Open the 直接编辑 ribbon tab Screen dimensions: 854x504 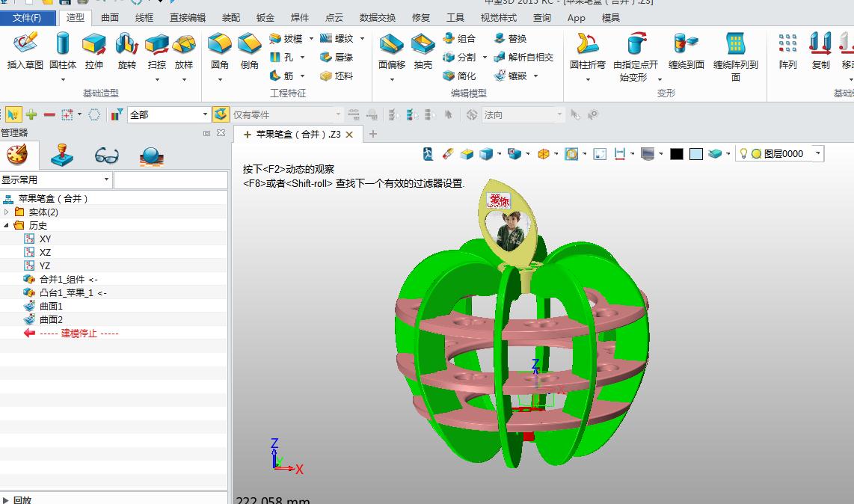[x=188, y=18]
